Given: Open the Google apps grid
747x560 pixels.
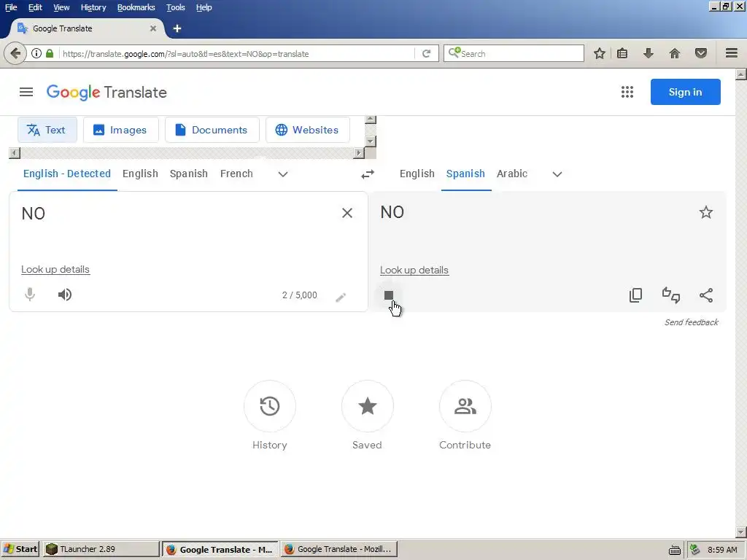Looking at the screenshot, I should [627, 92].
